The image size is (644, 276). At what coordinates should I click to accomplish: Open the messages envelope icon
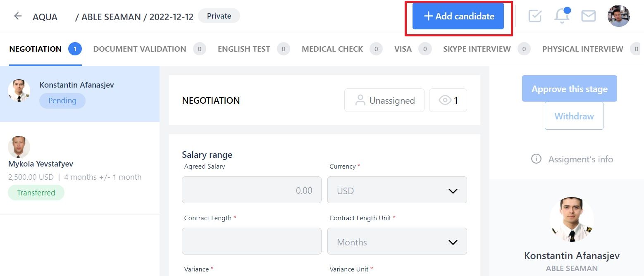pos(589,16)
